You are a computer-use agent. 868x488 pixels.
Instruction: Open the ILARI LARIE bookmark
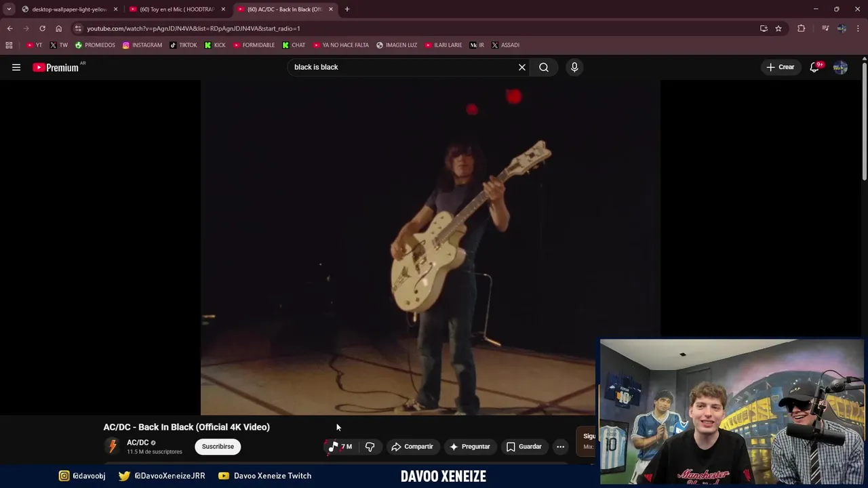tap(443, 45)
